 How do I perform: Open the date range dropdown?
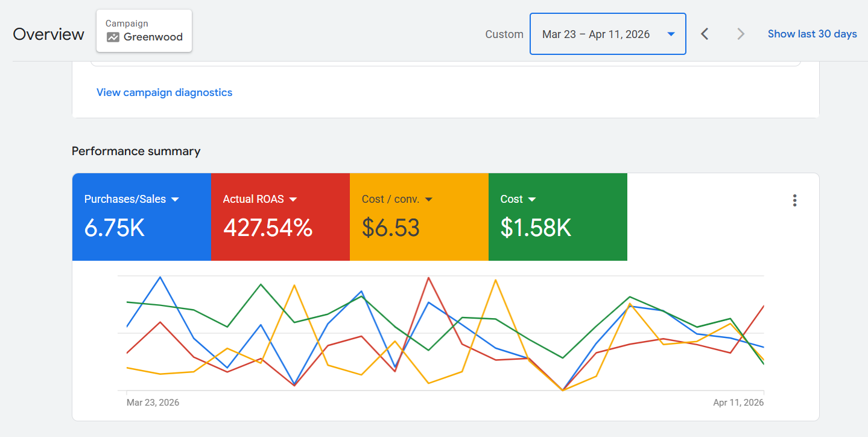[x=608, y=34]
